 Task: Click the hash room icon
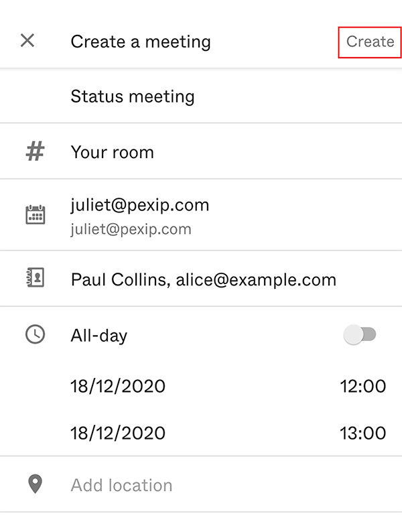35,151
